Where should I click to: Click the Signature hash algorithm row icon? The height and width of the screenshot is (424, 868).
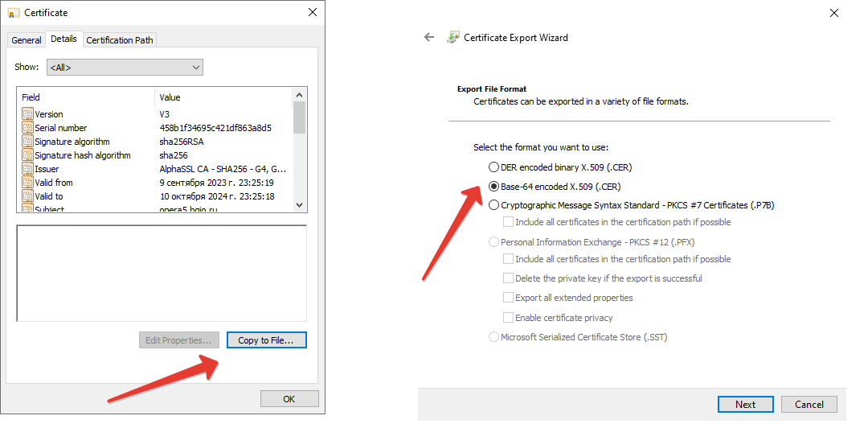click(27, 155)
